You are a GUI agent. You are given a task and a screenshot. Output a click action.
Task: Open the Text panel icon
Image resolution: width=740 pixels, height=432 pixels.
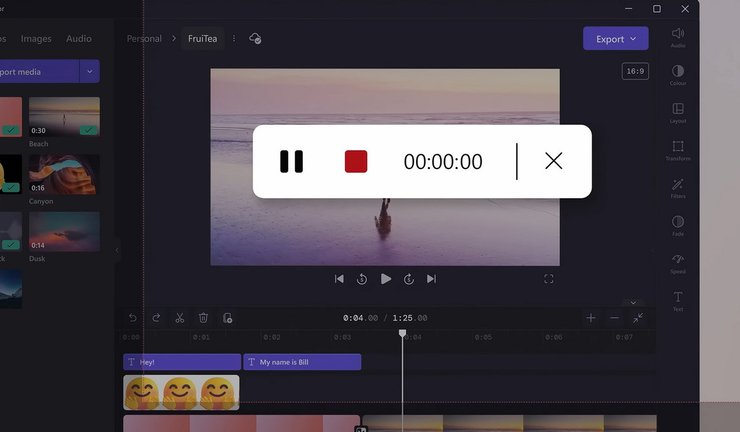point(678,301)
